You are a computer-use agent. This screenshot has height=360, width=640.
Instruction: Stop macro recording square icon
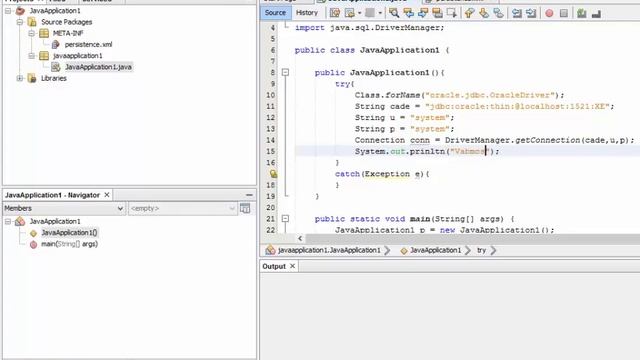tap(564, 13)
